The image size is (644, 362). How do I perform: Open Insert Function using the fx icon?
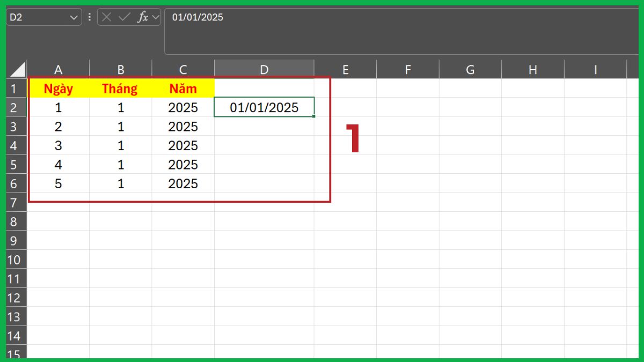coord(142,17)
